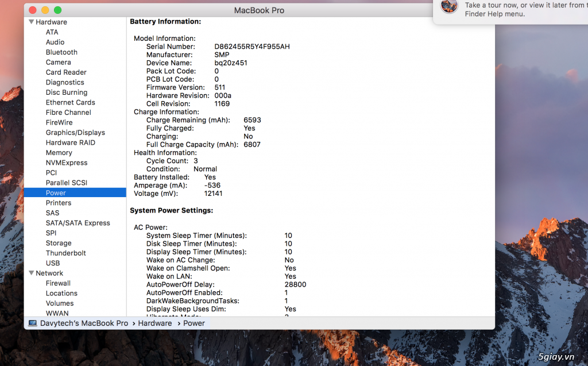Select Fibre Channel entry
The width and height of the screenshot is (588, 366).
68,112
